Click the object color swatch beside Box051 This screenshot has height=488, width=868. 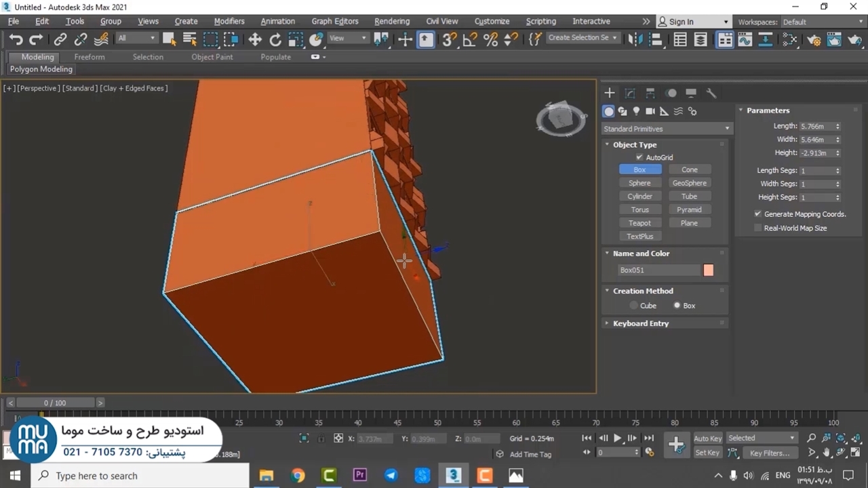[x=708, y=270]
